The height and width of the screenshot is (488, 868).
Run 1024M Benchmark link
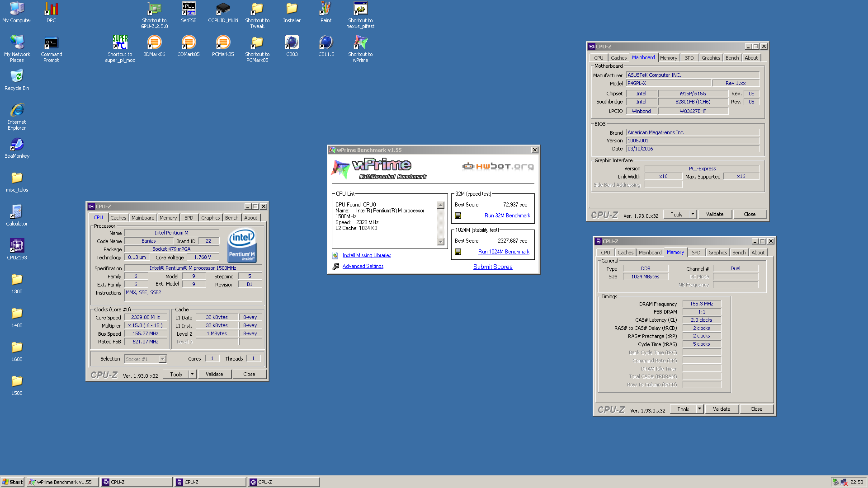coord(504,252)
